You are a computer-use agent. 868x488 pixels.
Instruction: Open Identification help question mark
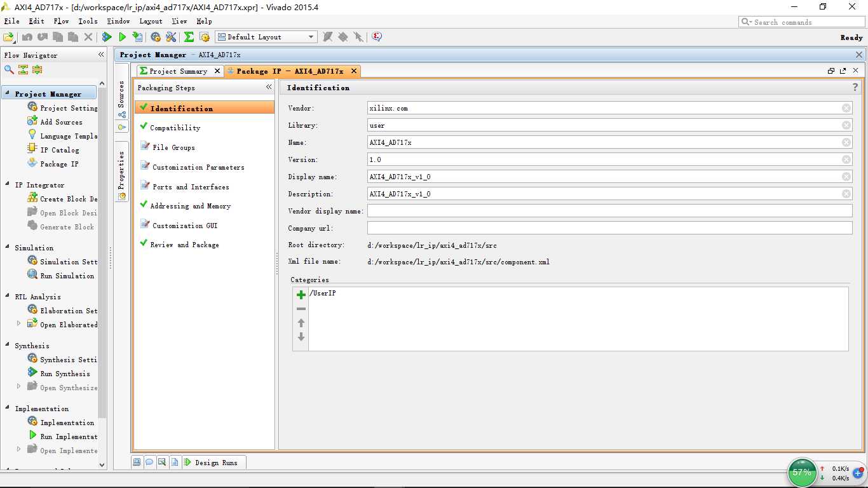[855, 88]
